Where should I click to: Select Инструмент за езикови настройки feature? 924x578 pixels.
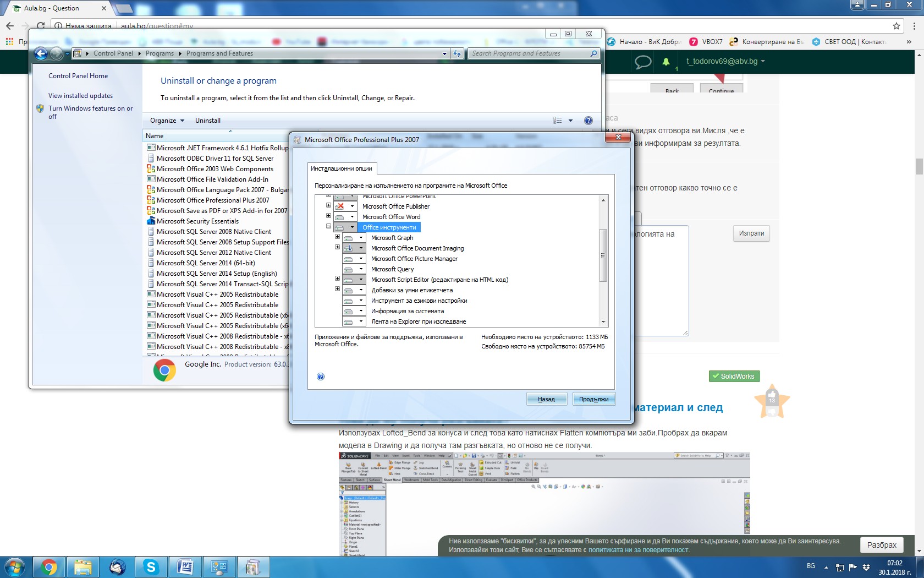(x=419, y=301)
